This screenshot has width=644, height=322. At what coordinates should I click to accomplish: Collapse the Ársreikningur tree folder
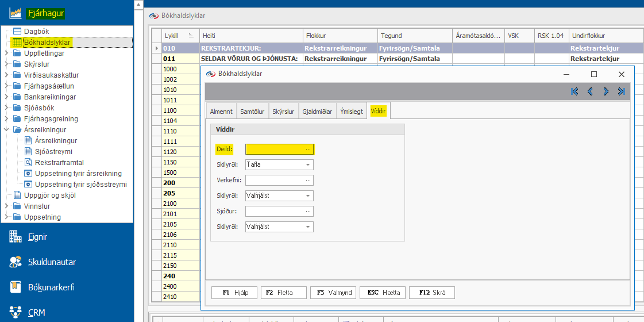pos(6,130)
